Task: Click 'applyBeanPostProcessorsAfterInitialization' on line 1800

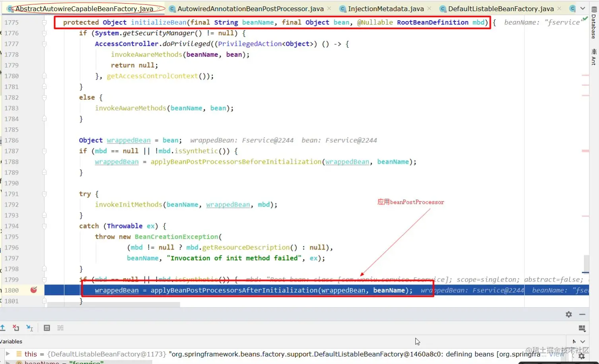Action: pyautogui.click(x=234, y=290)
